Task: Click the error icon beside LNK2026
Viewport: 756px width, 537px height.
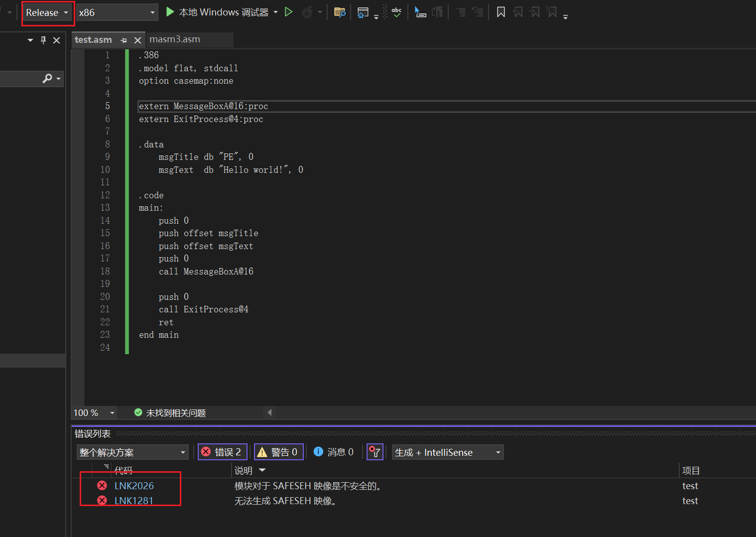Action: coord(102,485)
